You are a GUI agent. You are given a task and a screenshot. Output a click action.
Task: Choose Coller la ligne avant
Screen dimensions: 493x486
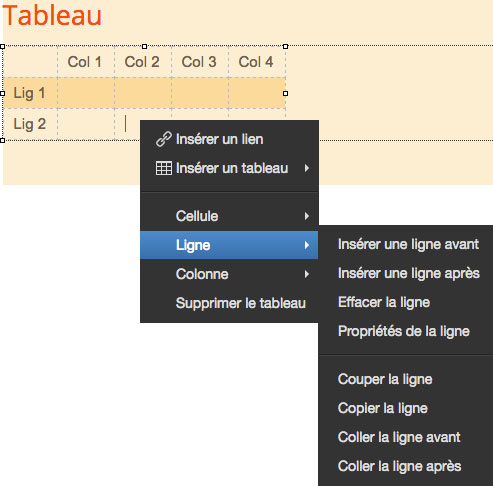pos(399,437)
